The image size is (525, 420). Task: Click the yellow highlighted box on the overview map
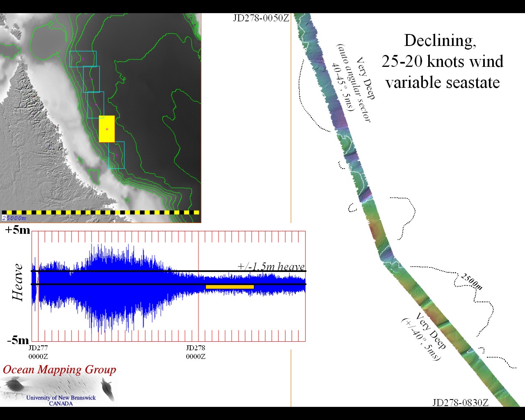[x=107, y=129]
